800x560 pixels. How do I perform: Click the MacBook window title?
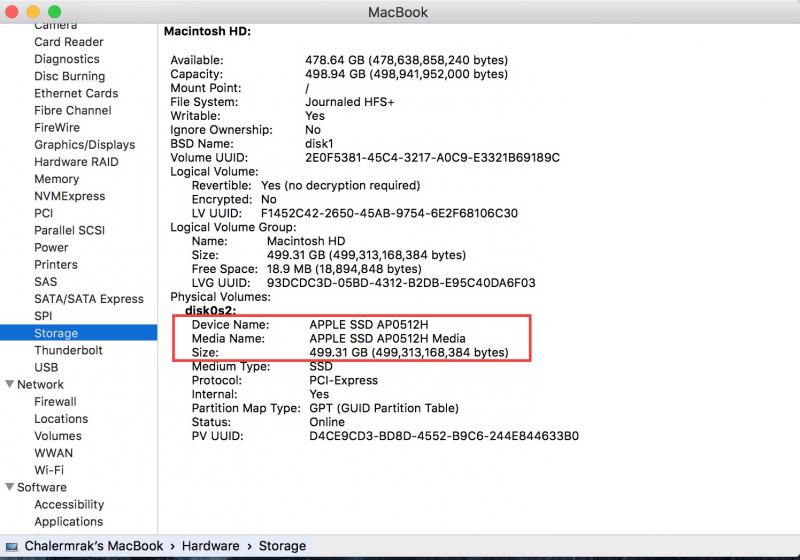[398, 12]
